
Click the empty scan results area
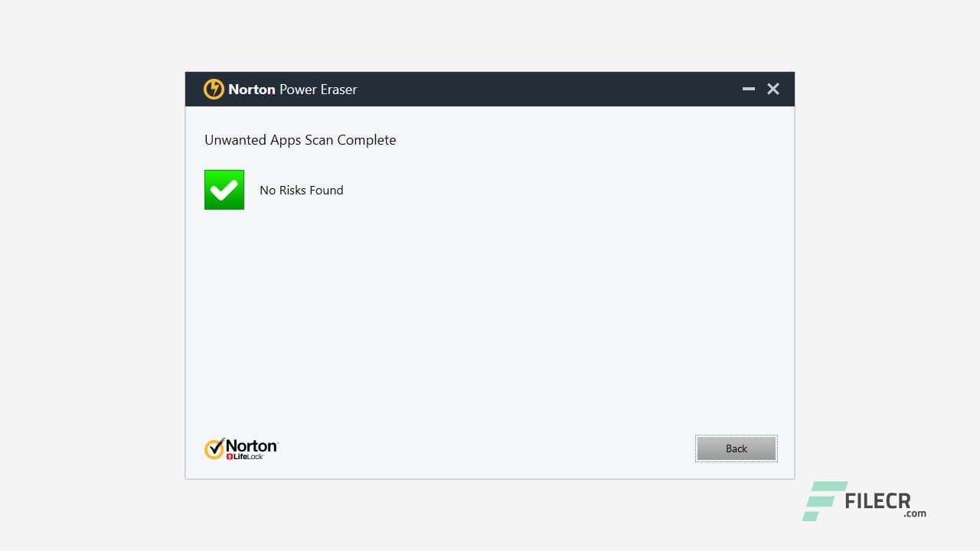point(490,321)
